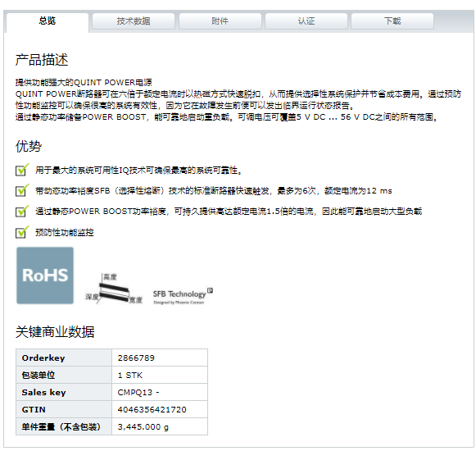Click the advantage text about IQ技术
This screenshot has height=451, width=476.
(138, 171)
